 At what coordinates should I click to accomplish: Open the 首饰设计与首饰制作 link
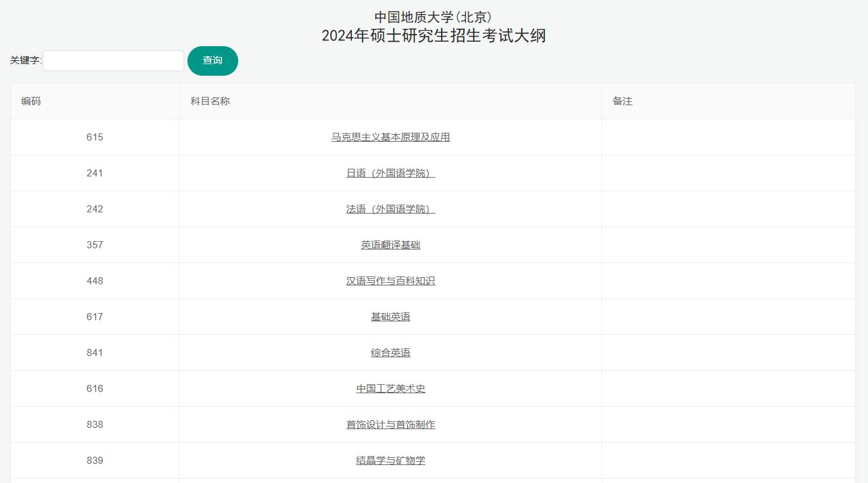(x=390, y=425)
